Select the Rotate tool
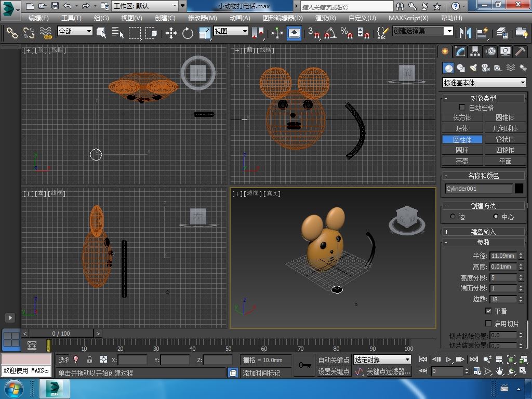 188,33
